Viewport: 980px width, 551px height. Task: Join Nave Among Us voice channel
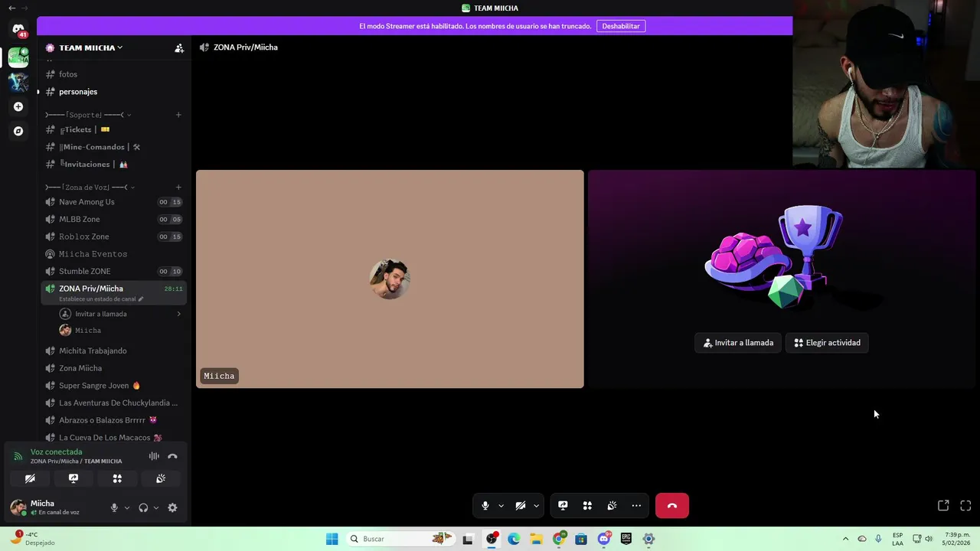[x=115, y=202]
